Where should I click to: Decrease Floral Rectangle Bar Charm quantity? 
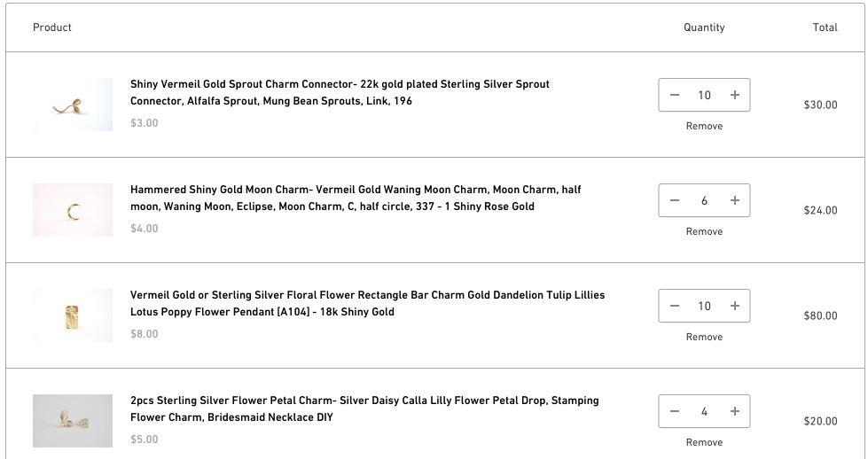coord(675,306)
